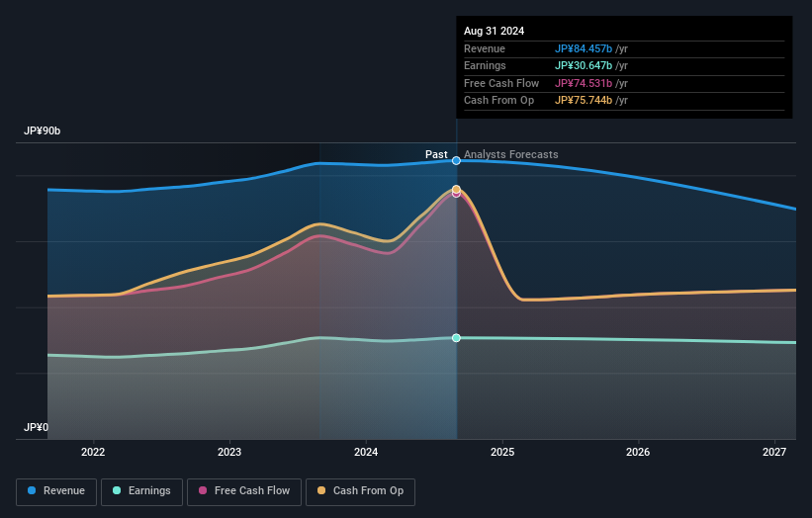
Task: Select the teal Earnings data point marker
Action: pyautogui.click(x=456, y=338)
